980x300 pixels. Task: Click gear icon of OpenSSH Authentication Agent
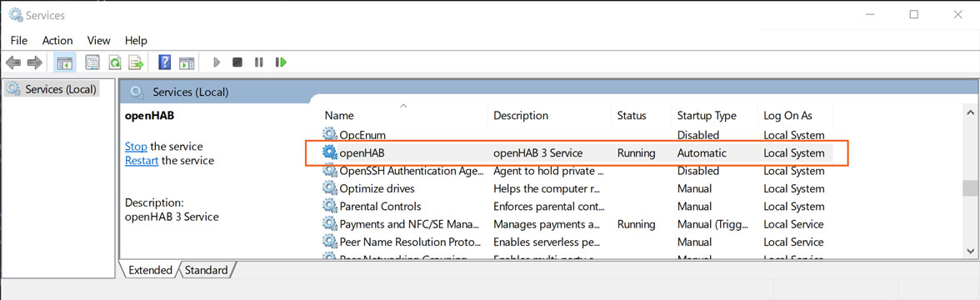pos(329,171)
